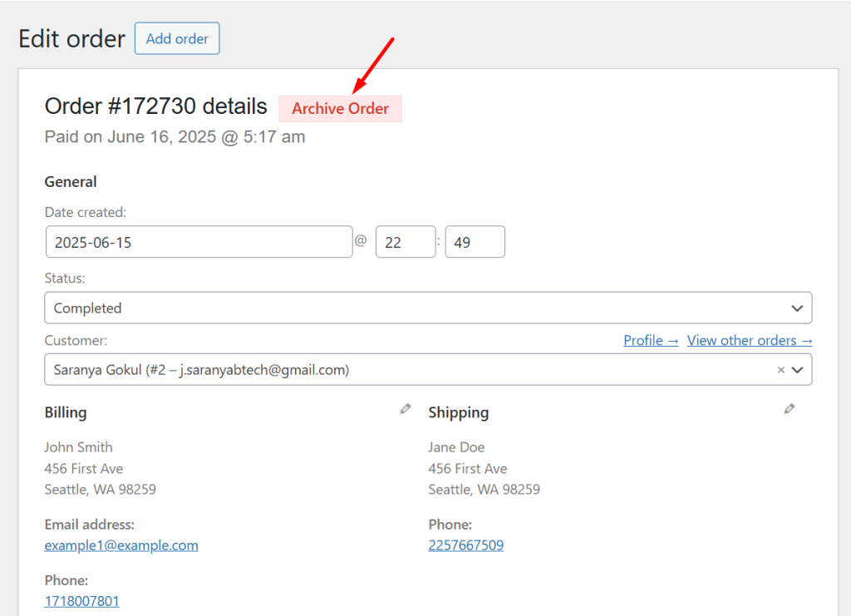Click the Order #172730 details title
Viewport: 851px width, 616px height.
[x=155, y=106]
